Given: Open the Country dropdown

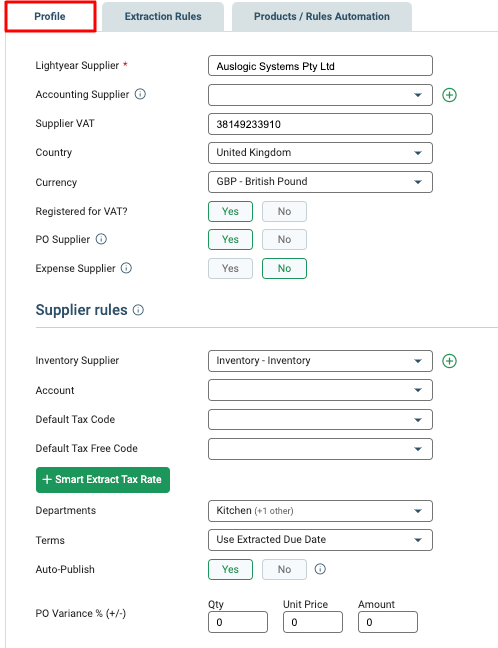Looking at the screenshot, I should point(320,153).
